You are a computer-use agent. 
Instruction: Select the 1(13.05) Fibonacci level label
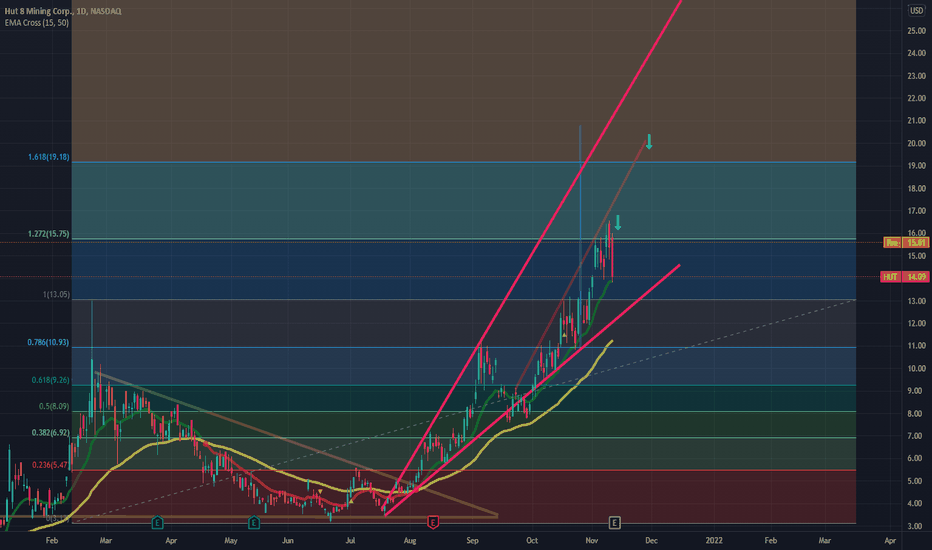pos(56,294)
